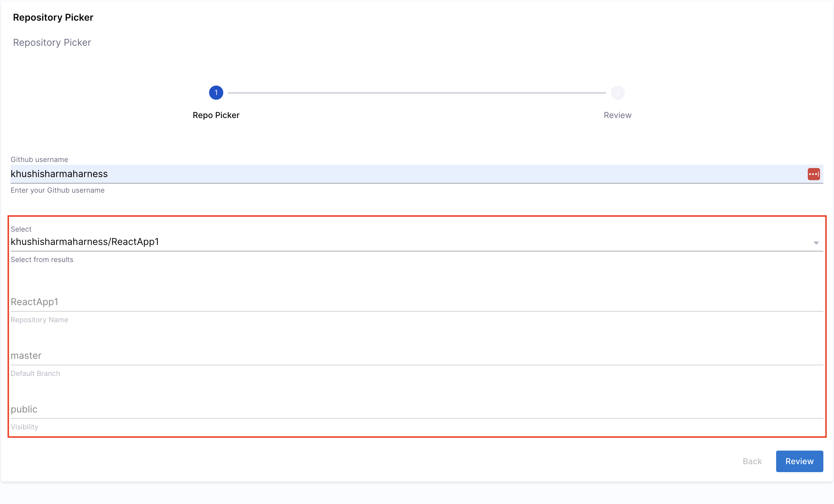Viewport: 834px width, 504px height.
Task: Click the red password manager icon
Action: coord(813,174)
